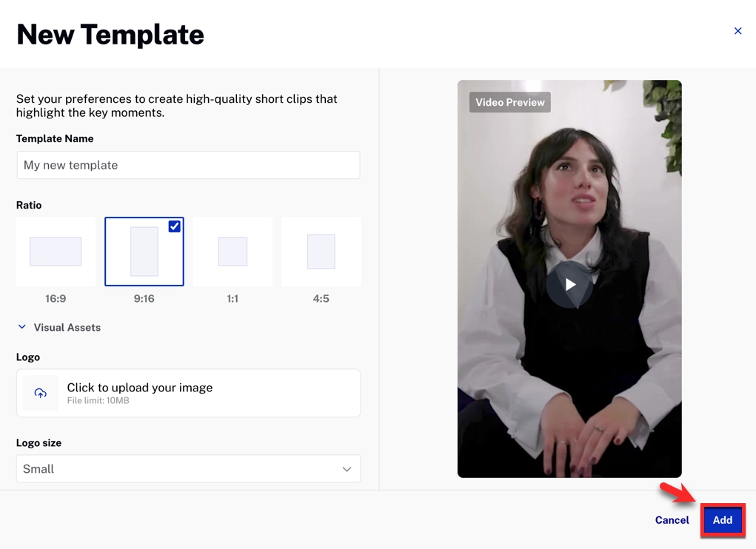Choose the 1:1 square ratio

[x=233, y=252]
